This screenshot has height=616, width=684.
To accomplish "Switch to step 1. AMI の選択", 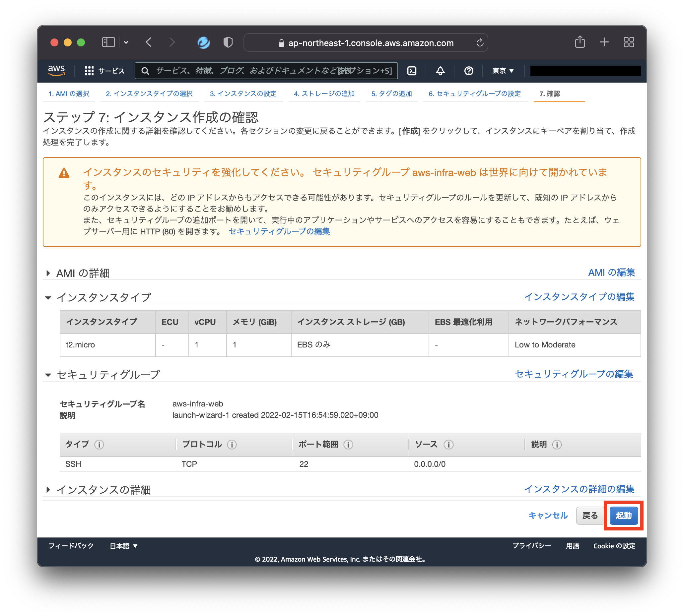I will pyautogui.click(x=69, y=94).
